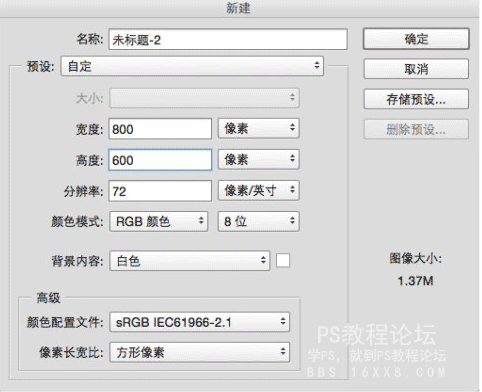Click the 确定 confirm button
The image size is (482, 392).
(x=416, y=39)
